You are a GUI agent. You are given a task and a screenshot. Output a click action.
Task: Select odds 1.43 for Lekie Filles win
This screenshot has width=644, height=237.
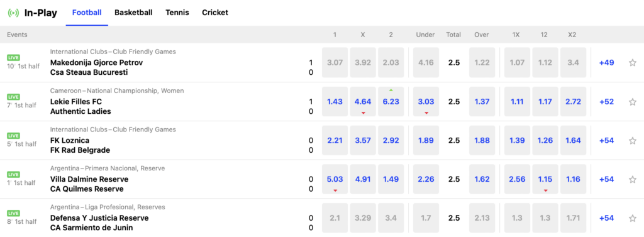335,102
